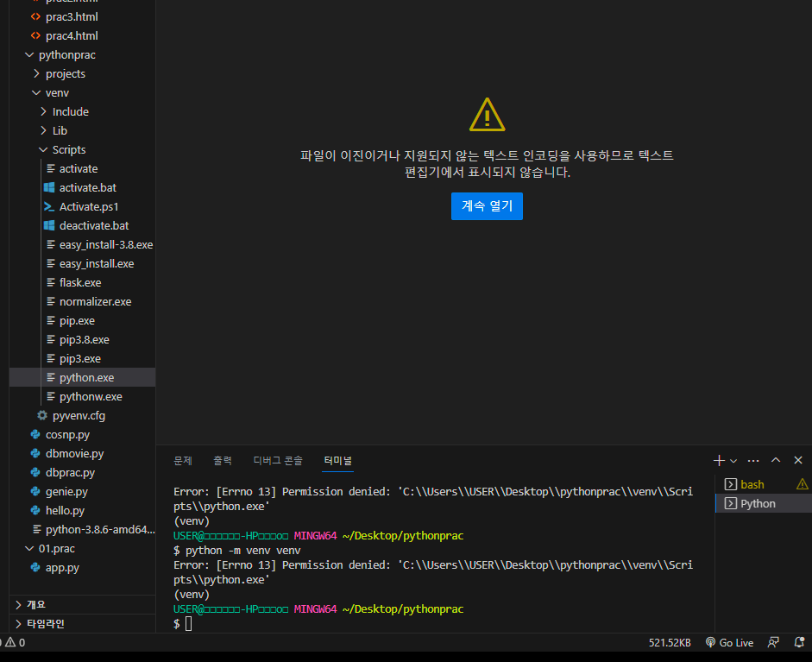Maximize the panel with the up chevron
The width and height of the screenshot is (812, 662).
pyautogui.click(x=776, y=460)
